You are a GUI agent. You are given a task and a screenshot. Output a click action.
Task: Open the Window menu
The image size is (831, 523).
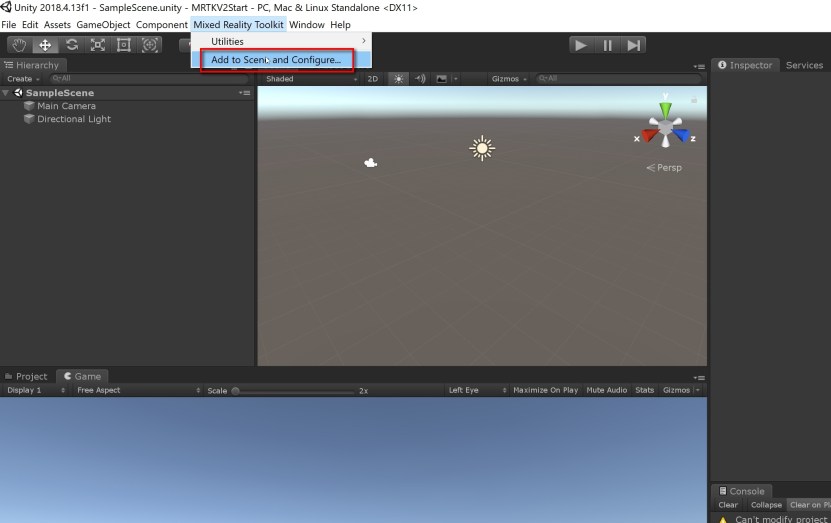coord(307,24)
